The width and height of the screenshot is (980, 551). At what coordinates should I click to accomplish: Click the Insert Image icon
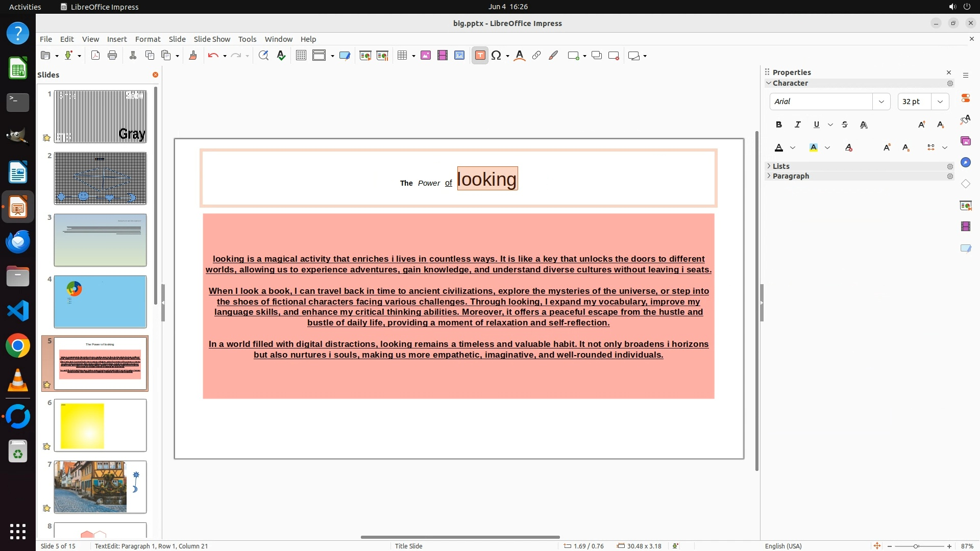[426, 56]
